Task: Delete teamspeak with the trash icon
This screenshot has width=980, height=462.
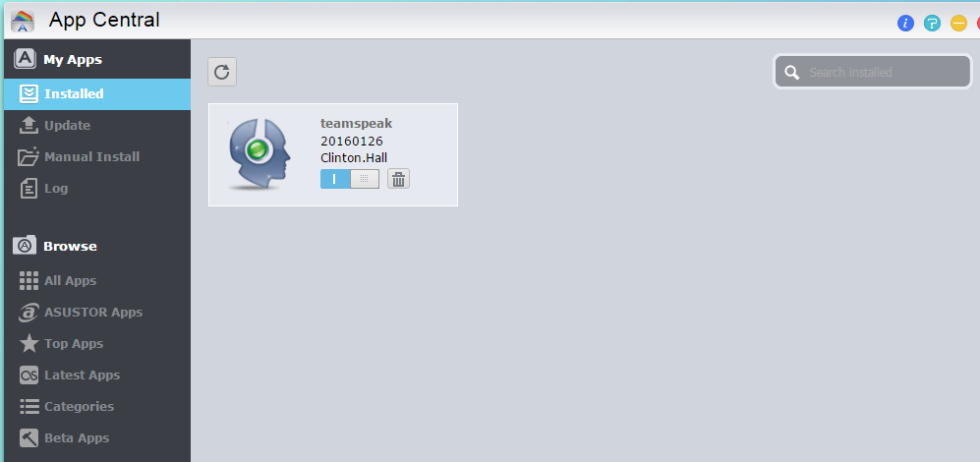Action: click(398, 179)
